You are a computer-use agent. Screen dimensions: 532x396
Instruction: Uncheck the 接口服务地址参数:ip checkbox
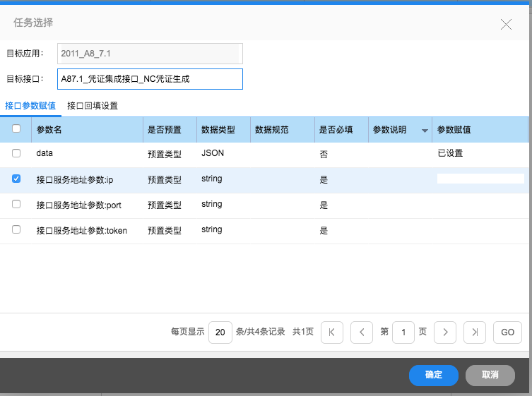tap(16, 179)
